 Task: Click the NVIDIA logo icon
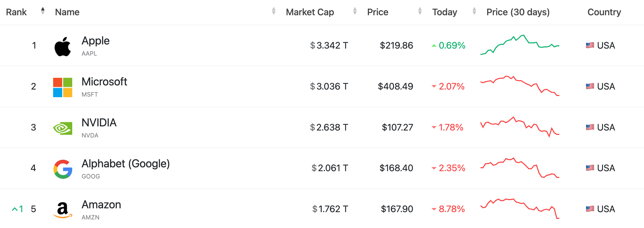point(63,128)
